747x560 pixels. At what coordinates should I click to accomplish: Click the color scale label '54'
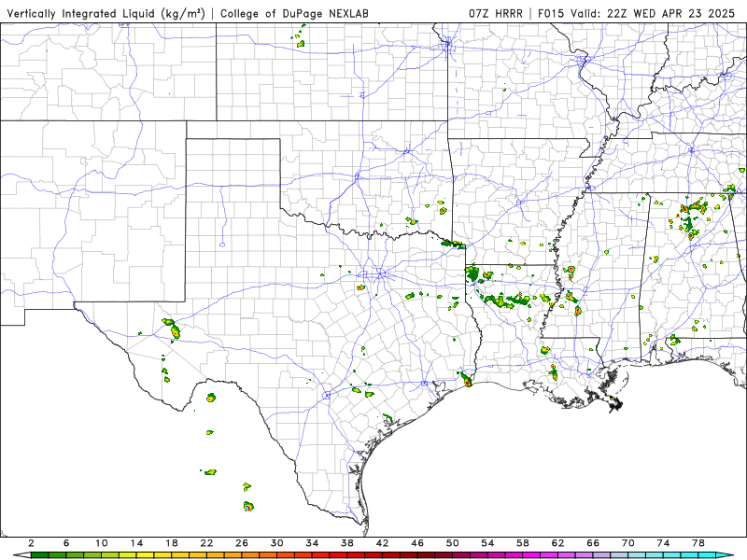point(487,543)
